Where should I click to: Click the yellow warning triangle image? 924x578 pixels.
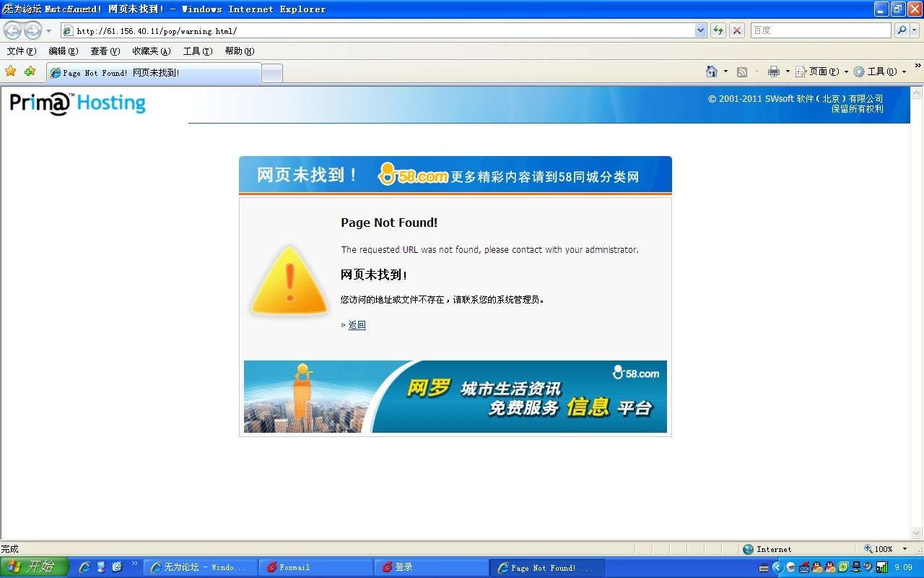(x=289, y=280)
